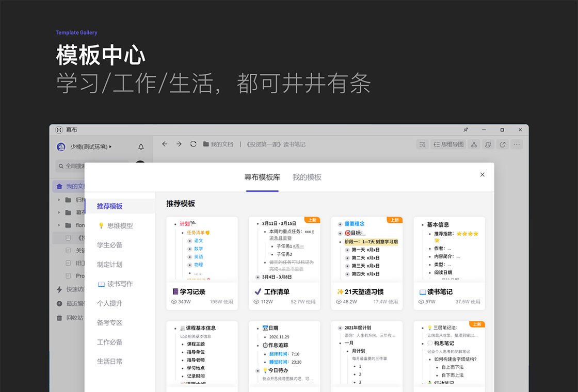Viewport: 578px width, 392px height.
Task: Click the share structure icon in toolbar
Action: pos(474,144)
